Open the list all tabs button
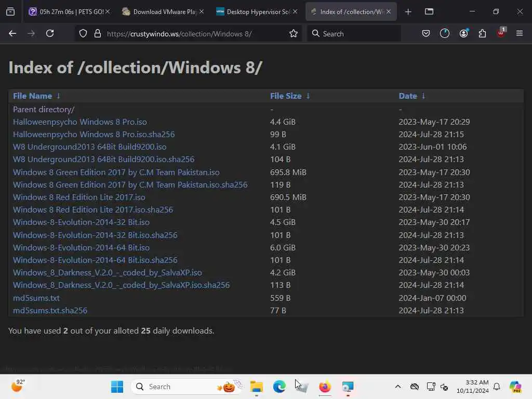Screen dimensions: 532x399 click(x=429, y=12)
